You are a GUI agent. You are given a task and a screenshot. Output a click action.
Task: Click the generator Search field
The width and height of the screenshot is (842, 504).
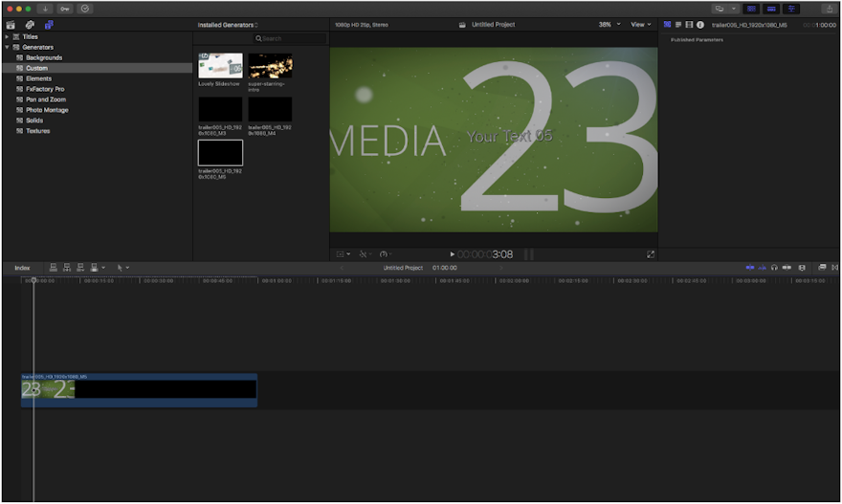(287, 38)
